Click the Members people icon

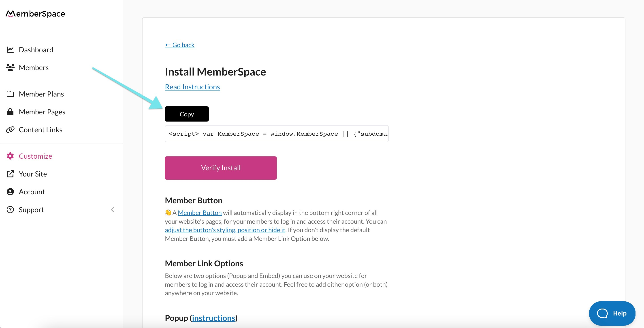click(x=10, y=67)
